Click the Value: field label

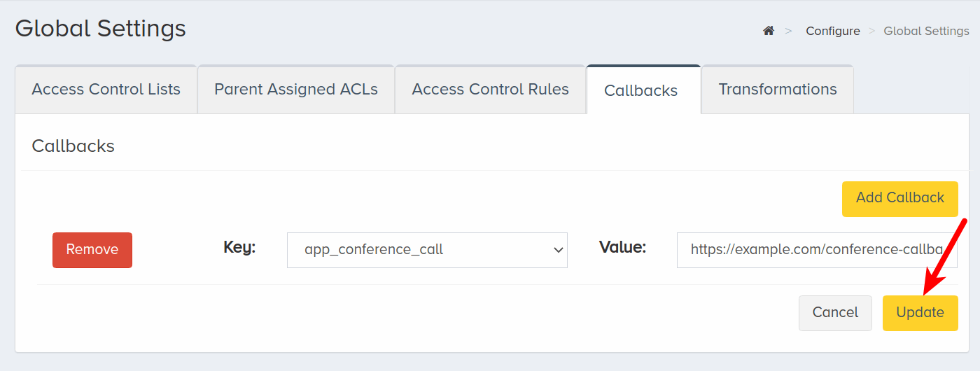pyautogui.click(x=622, y=247)
